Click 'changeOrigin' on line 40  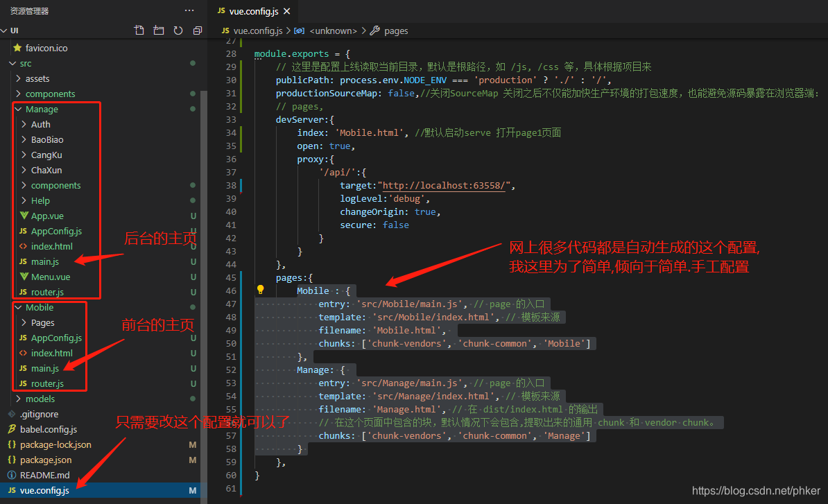371,211
